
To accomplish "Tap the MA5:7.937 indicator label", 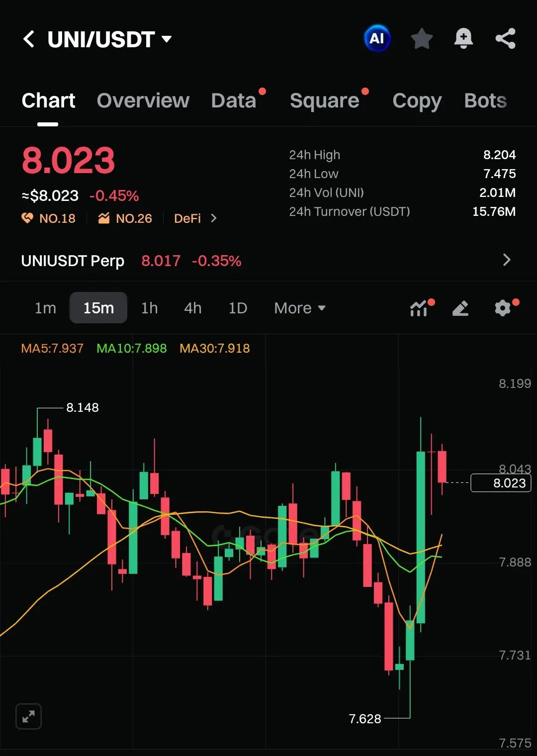I will point(52,348).
